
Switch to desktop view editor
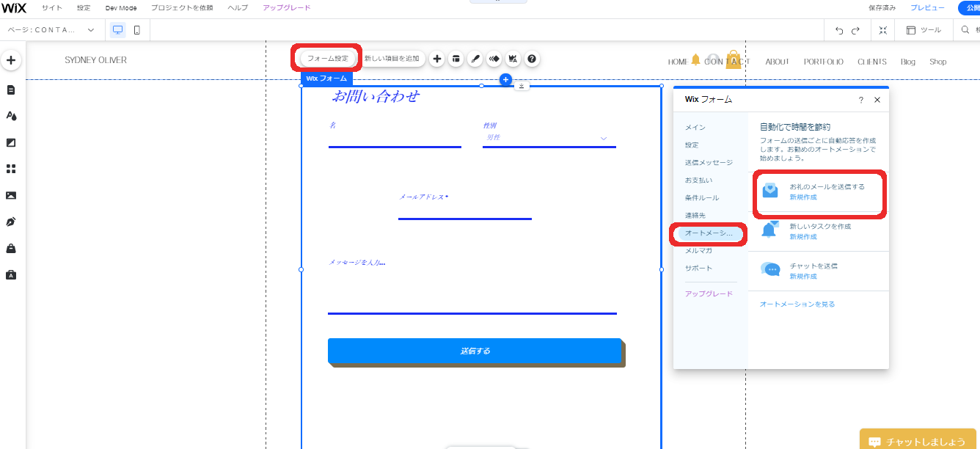tap(117, 30)
